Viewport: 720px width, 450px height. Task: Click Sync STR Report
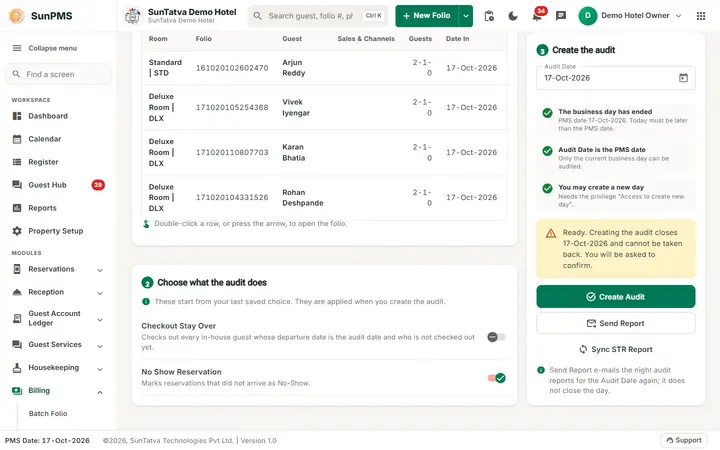pos(615,349)
